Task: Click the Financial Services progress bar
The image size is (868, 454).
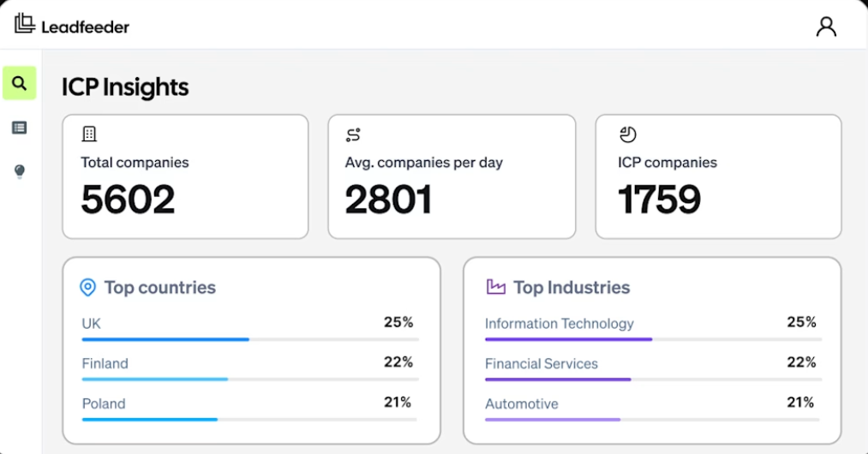Action: click(x=653, y=379)
